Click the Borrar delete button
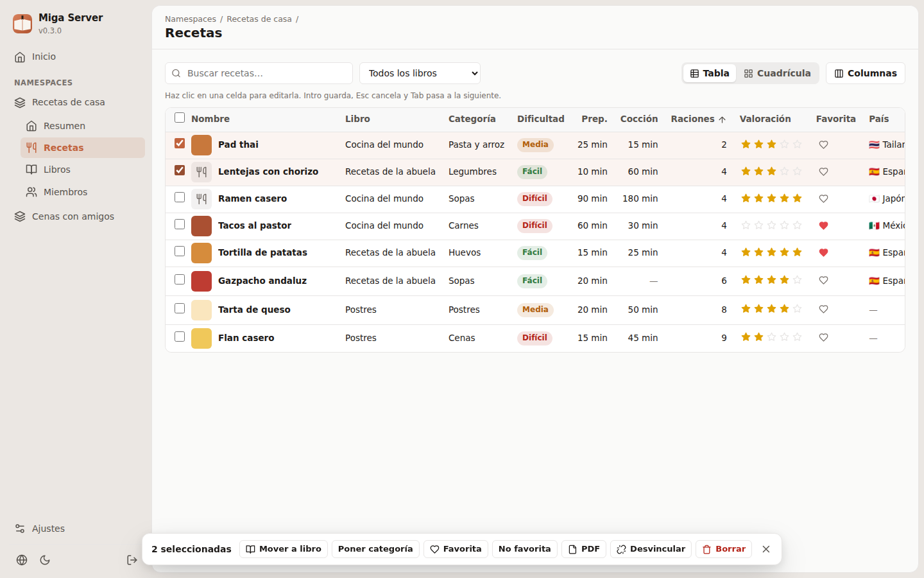 (724, 549)
